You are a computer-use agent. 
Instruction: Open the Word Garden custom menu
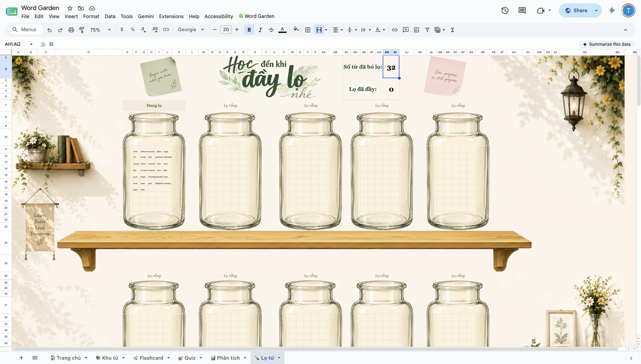coord(256,16)
